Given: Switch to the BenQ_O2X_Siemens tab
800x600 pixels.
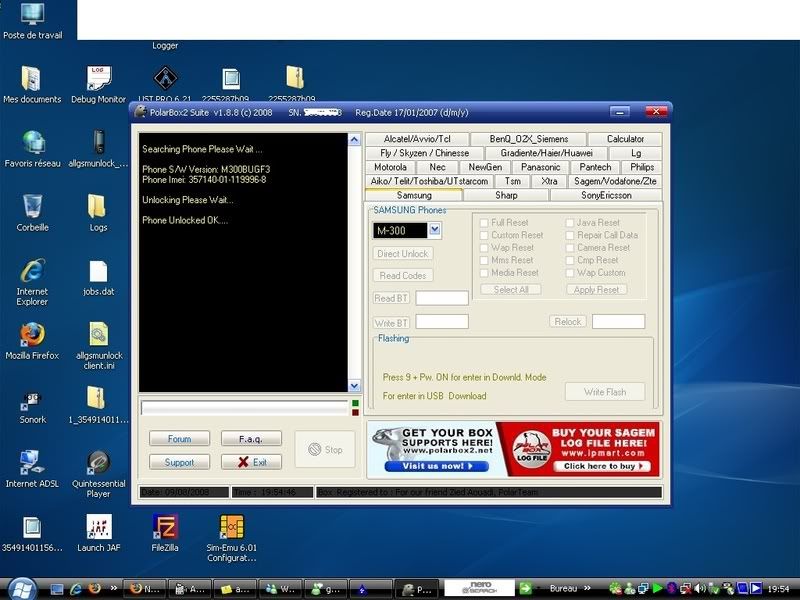Looking at the screenshot, I should tap(529, 139).
